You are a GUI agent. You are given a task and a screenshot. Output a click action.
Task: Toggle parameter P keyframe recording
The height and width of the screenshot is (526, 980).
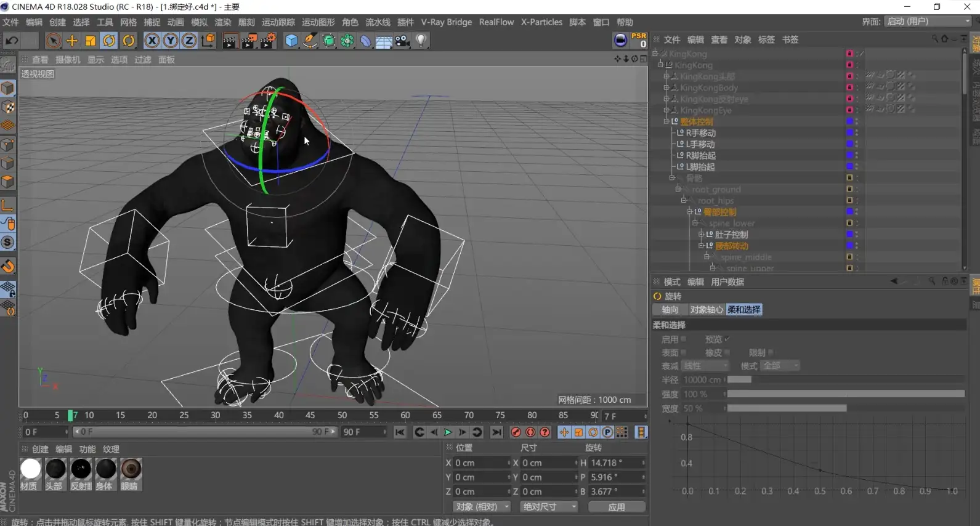coord(607,432)
